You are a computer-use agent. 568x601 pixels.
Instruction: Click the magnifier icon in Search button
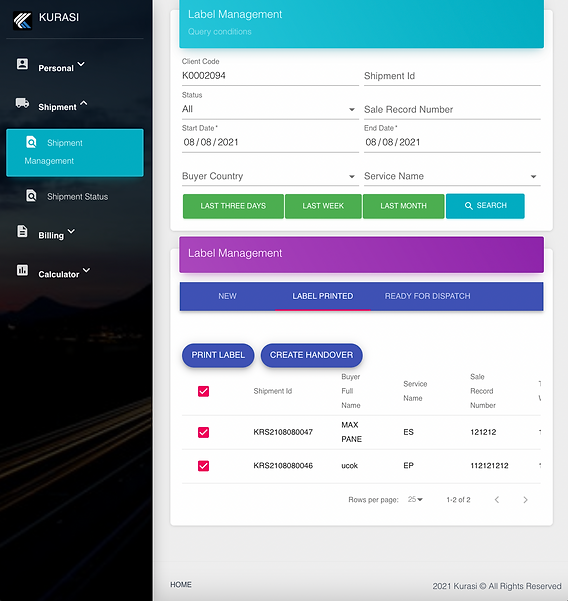tap(468, 206)
